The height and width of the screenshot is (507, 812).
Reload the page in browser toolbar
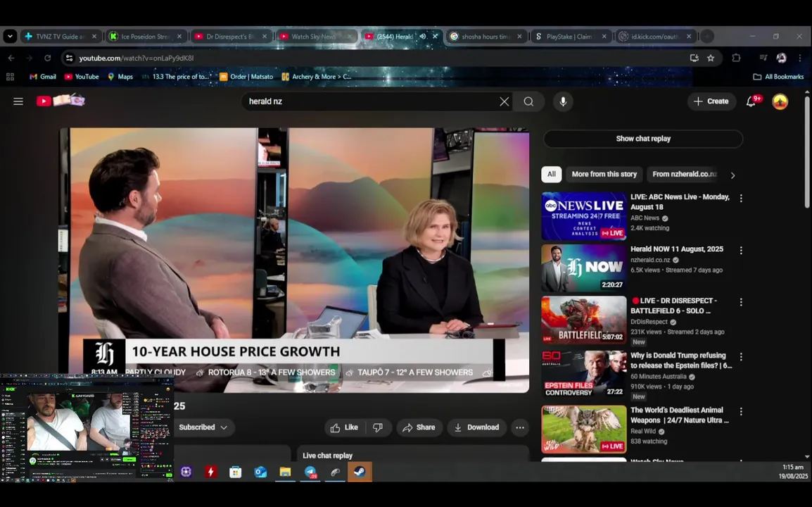47,58
